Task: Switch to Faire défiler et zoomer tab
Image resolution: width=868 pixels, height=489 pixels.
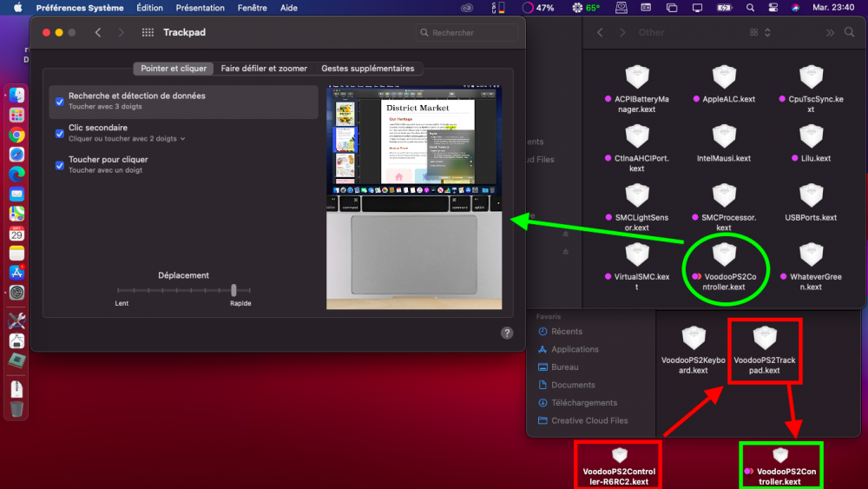Action: 264,68
